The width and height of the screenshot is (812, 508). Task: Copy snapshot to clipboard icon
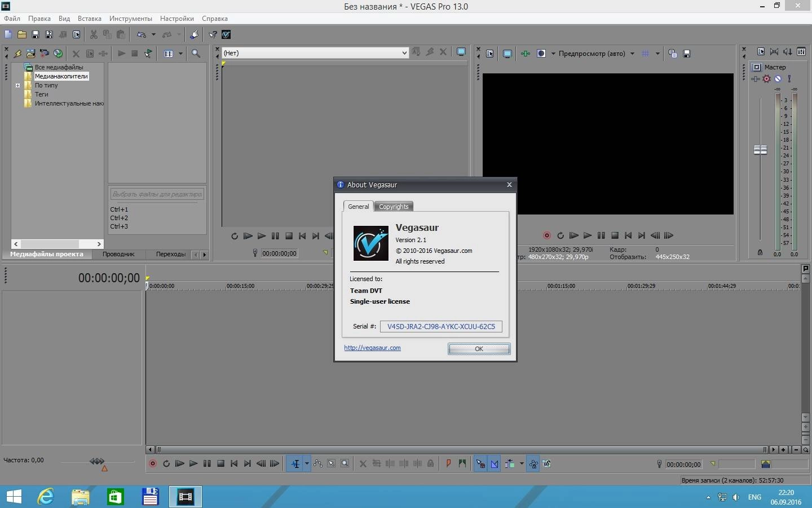[673, 54]
